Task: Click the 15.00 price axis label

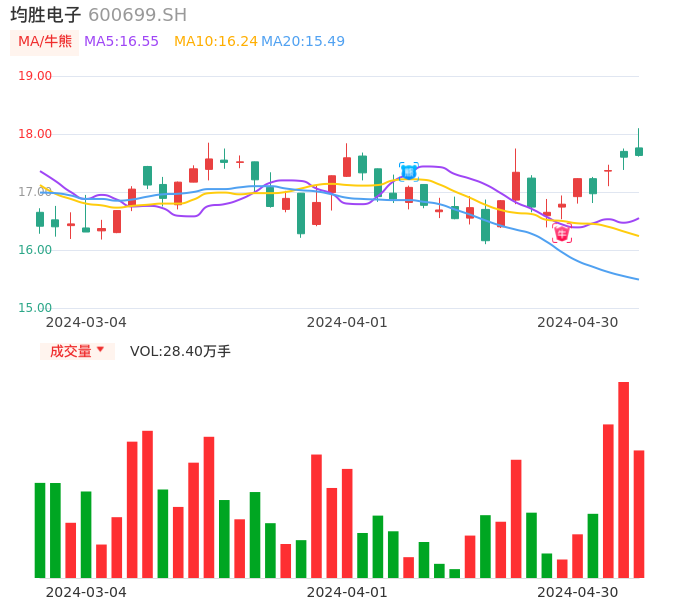Action: [35, 308]
